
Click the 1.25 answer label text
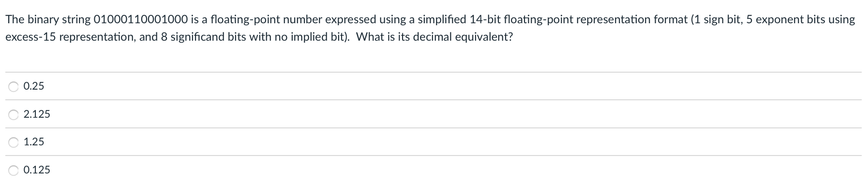34,142
